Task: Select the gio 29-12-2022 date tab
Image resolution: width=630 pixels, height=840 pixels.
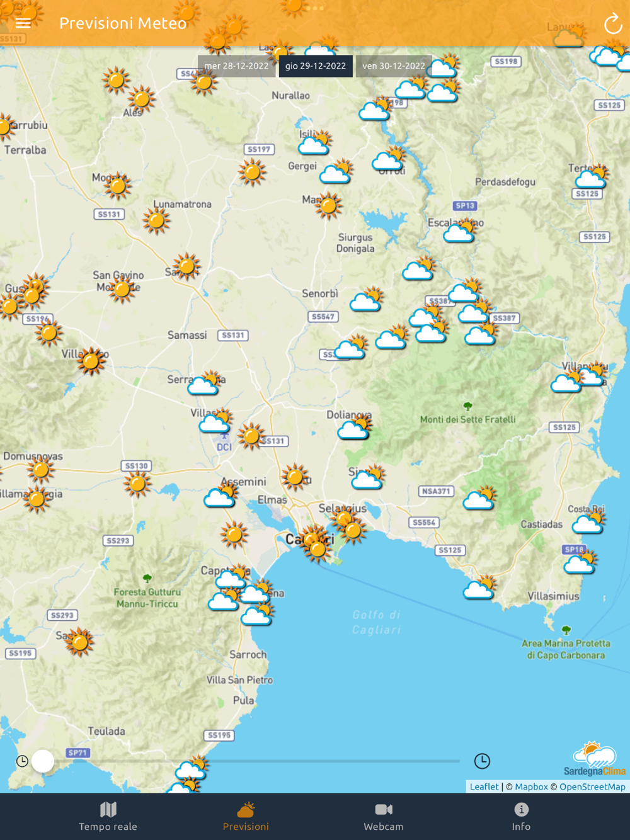Action: 315,65
